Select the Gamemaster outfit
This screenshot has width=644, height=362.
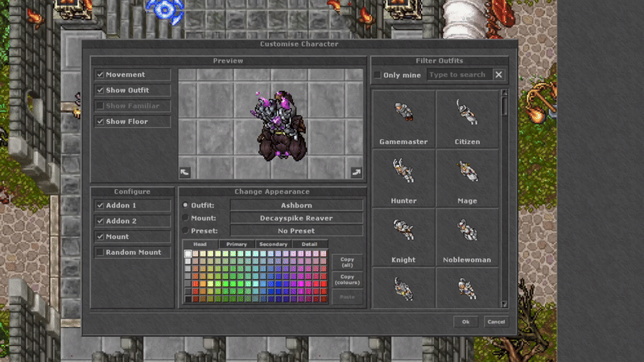[x=403, y=119]
